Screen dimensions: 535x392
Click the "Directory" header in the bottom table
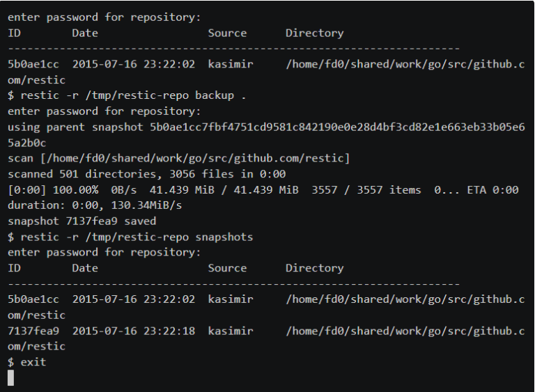(314, 268)
